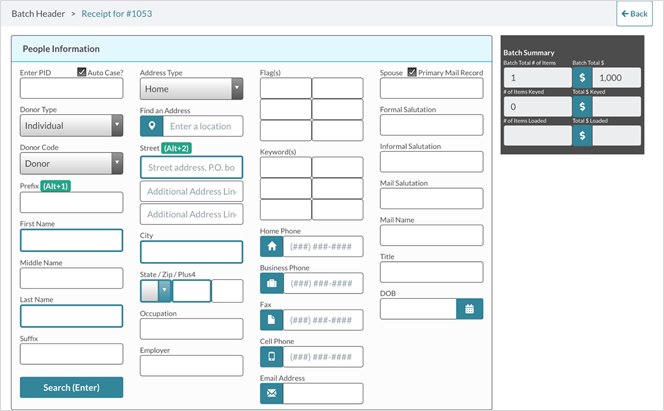664x411 pixels.
Task: Click the dollar icon beside Total $ Keyed
Action: [x=582, y=106]
